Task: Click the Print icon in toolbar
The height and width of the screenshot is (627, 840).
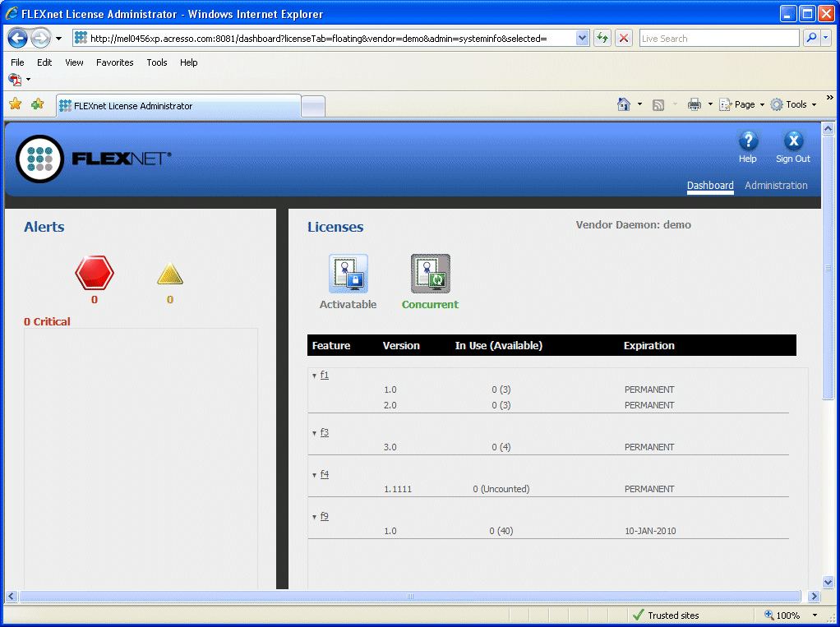Action: click(x=694, y=104)
